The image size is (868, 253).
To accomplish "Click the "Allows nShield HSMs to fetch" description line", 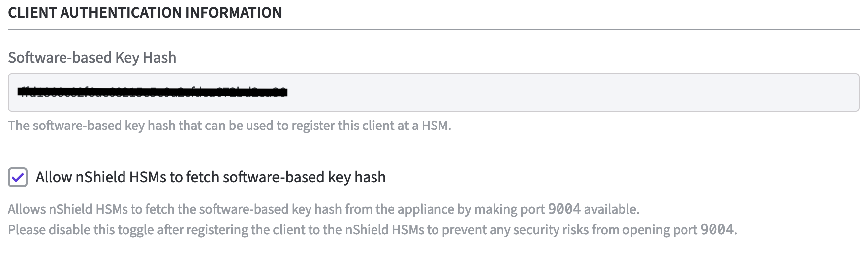I will pos(323,209).
